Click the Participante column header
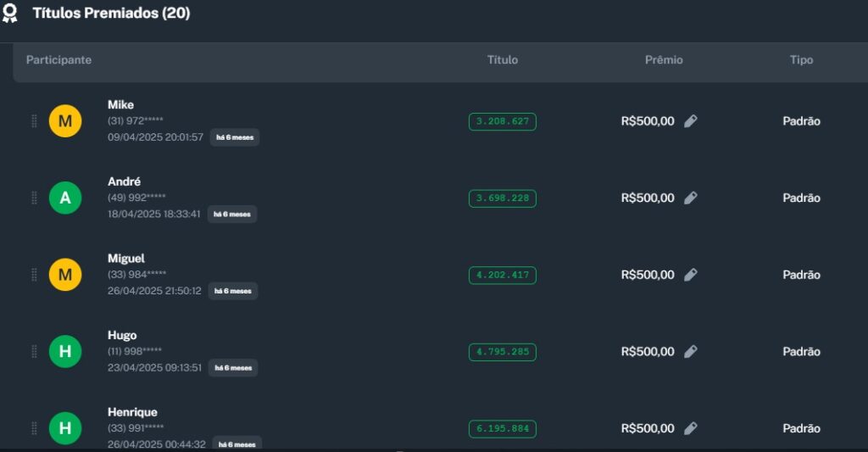 [x=58, y=60]
